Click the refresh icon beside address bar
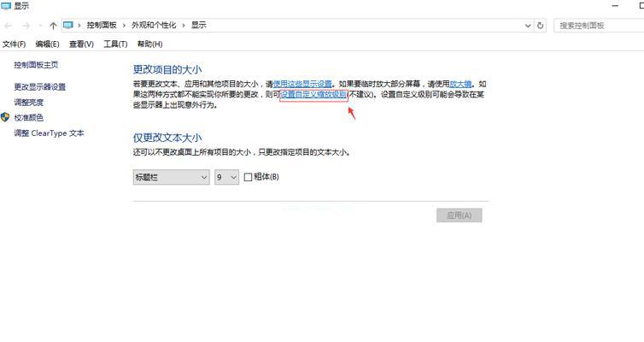Image resolution: width=644 pixels, height=342 pixels. coord(540,26)
